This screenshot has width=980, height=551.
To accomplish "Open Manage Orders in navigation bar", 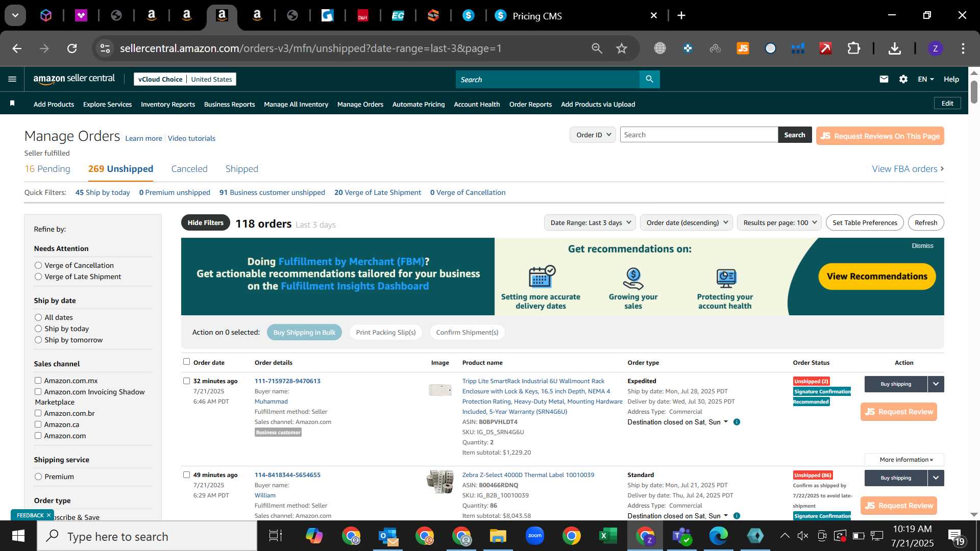I will tap(360, 104).
